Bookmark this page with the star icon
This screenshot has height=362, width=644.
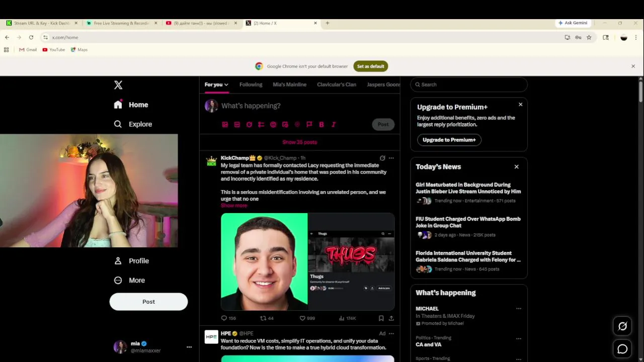(589, 37)
